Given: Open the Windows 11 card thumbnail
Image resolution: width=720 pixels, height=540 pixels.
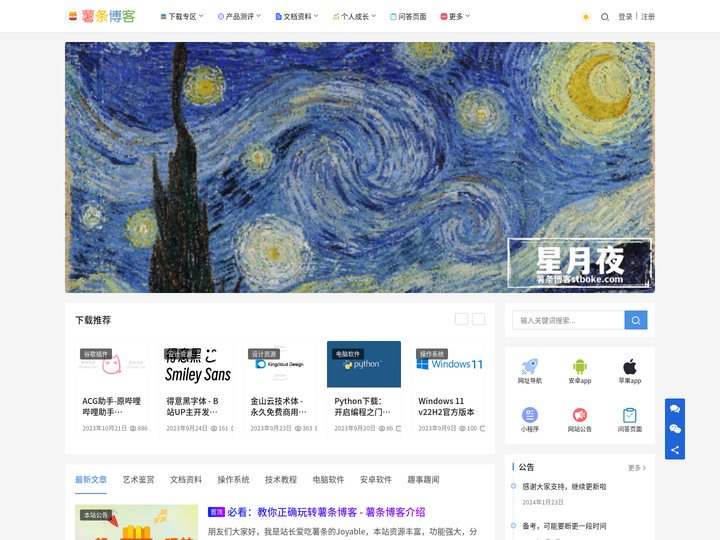Looking at the screenshot, I should (448, 364).
